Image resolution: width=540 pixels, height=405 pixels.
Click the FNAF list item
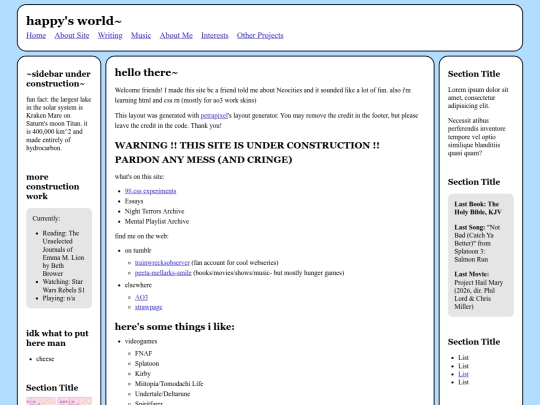click(x=143, y=354)
